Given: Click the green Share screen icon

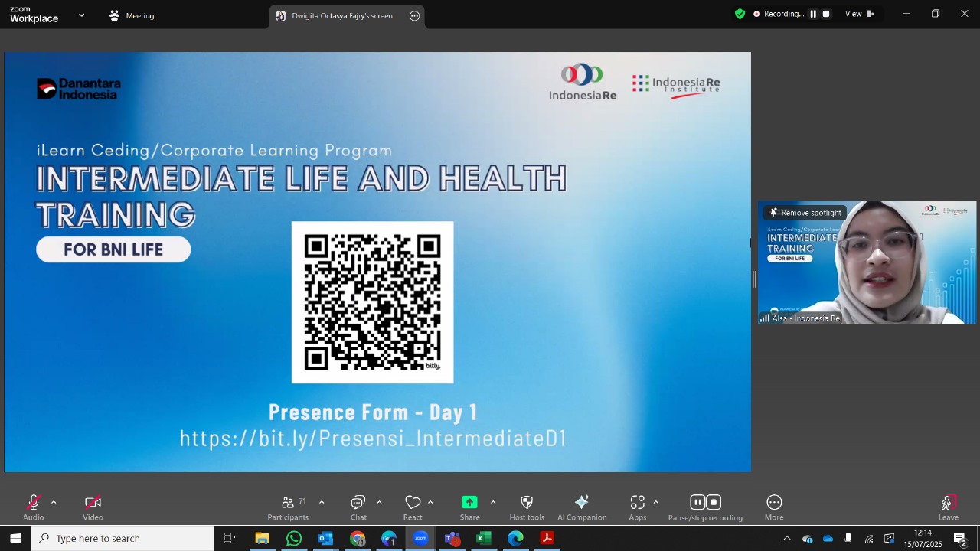Looking at the screenshot, I should [x=469, y=502].
